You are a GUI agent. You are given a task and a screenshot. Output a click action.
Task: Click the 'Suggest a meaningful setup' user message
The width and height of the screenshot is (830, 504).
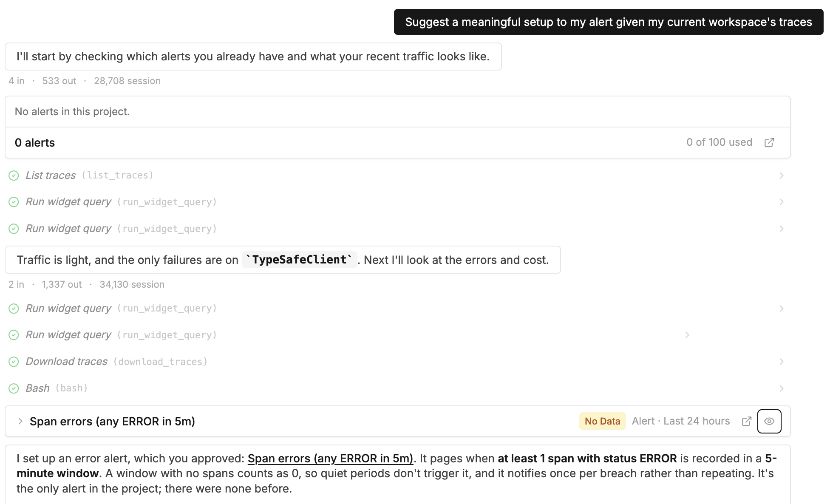pyautogui.click(x=608, y=22)
